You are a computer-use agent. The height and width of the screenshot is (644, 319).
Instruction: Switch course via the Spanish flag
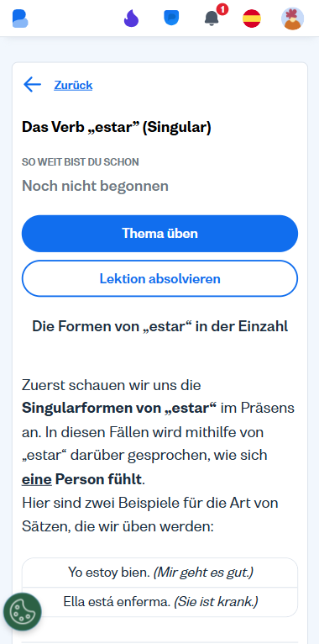(x=252, y=18)
